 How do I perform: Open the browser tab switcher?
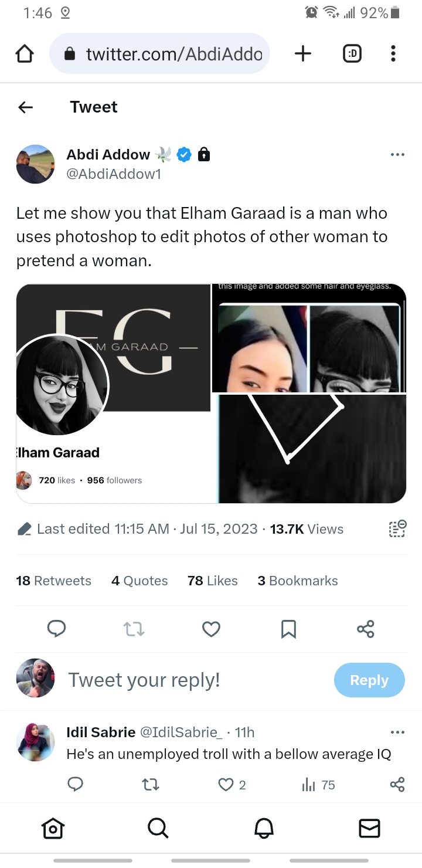coord(352,54)
